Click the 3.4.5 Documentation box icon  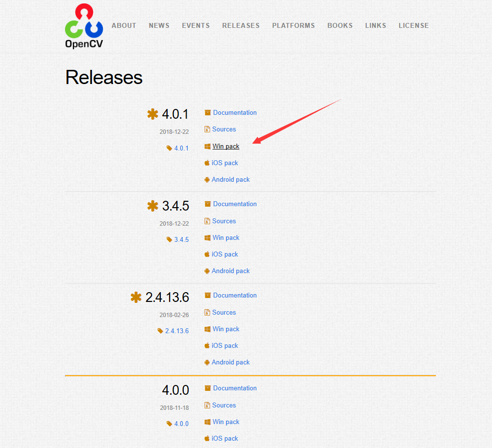208,204
